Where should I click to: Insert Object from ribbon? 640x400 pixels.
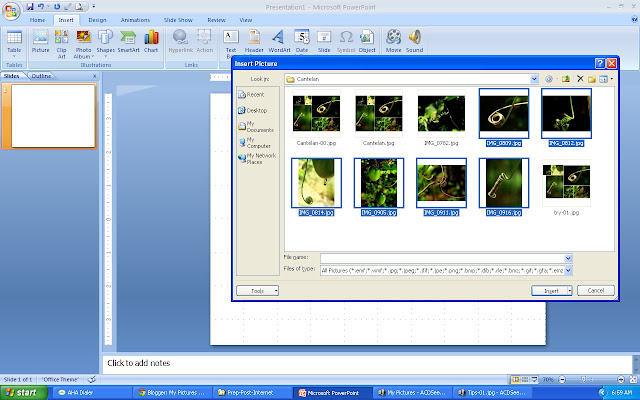point(367,42)
